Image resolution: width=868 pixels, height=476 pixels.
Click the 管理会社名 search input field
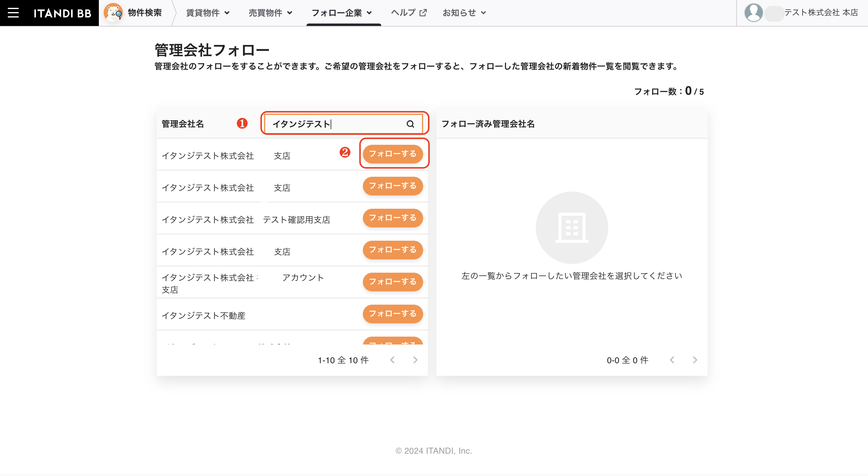343,124
